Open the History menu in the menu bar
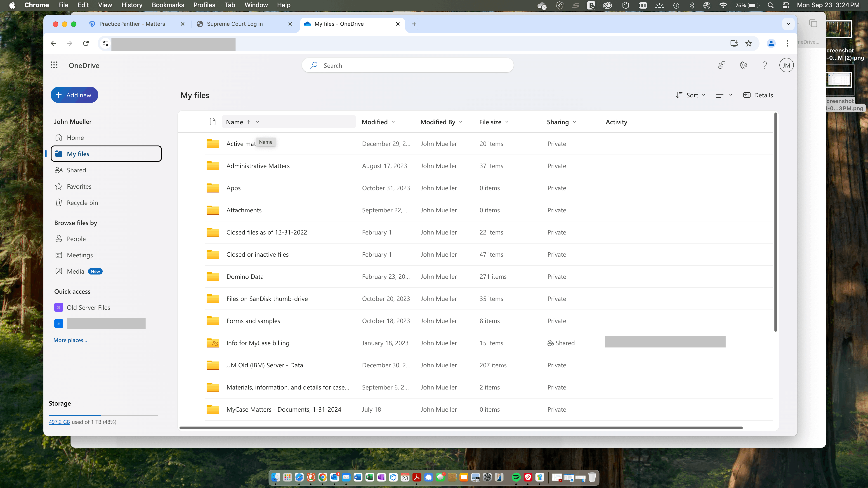 pyautogui.click(x=132, y=5)
